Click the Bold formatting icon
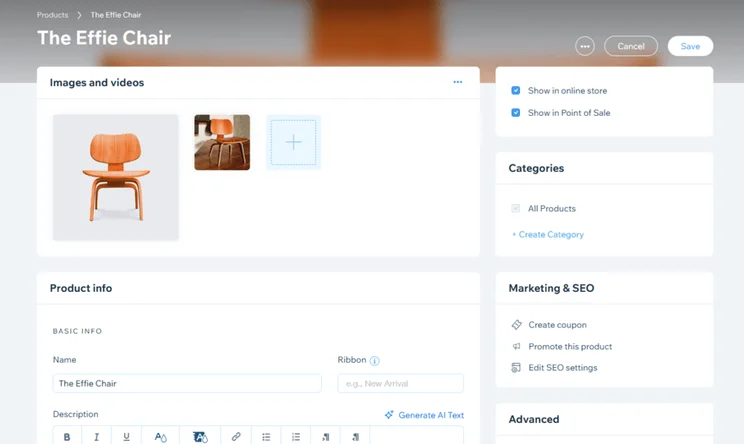This screenshot has width=744, height=444. (x=67, y=437)
